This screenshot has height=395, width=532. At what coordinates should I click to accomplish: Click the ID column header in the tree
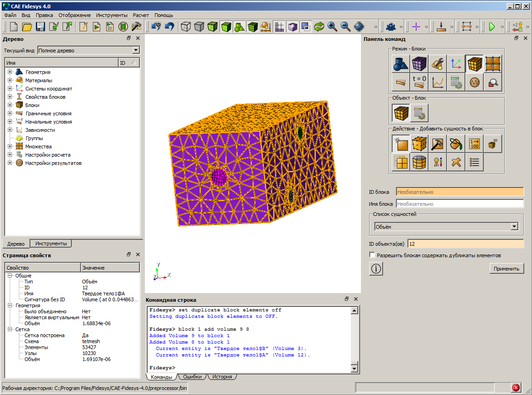pyautogui.click(x=129, y=63)
